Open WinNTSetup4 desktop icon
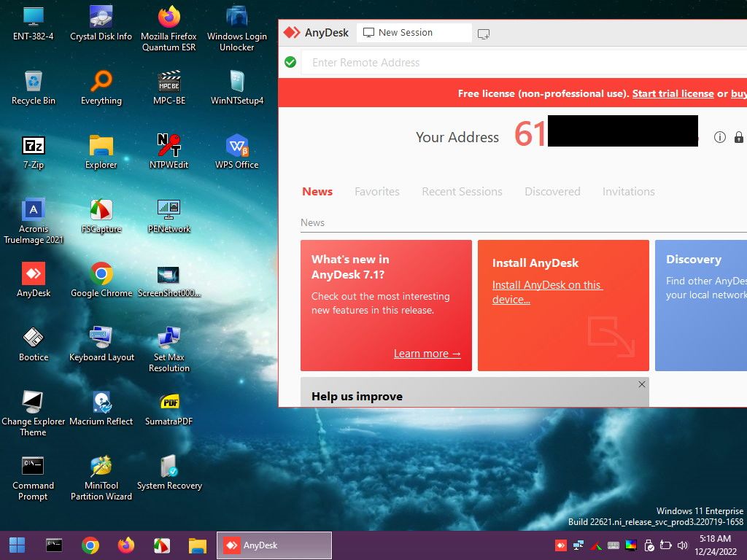The height and width of the screenshot is (560, 747). click(x=237, y=87)
